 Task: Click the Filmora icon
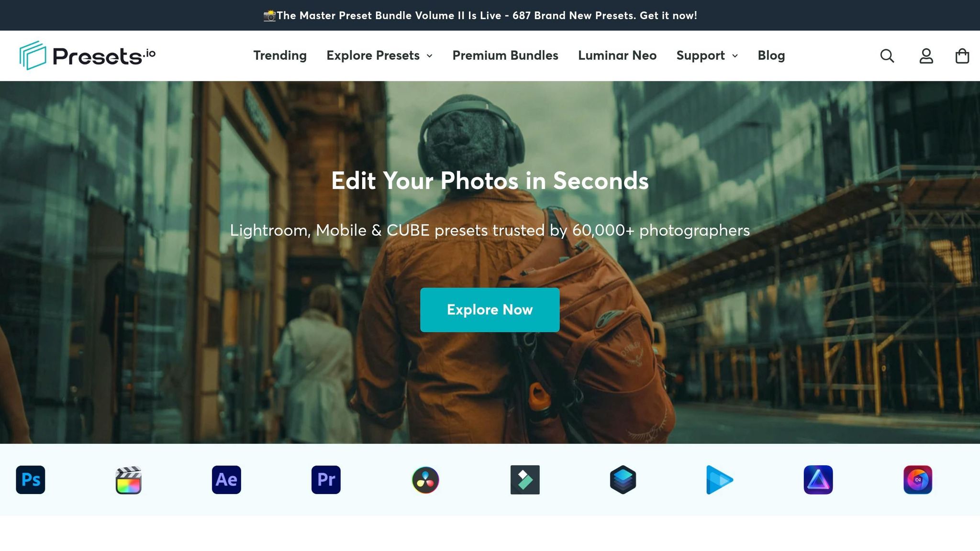[x=524, y=480]
